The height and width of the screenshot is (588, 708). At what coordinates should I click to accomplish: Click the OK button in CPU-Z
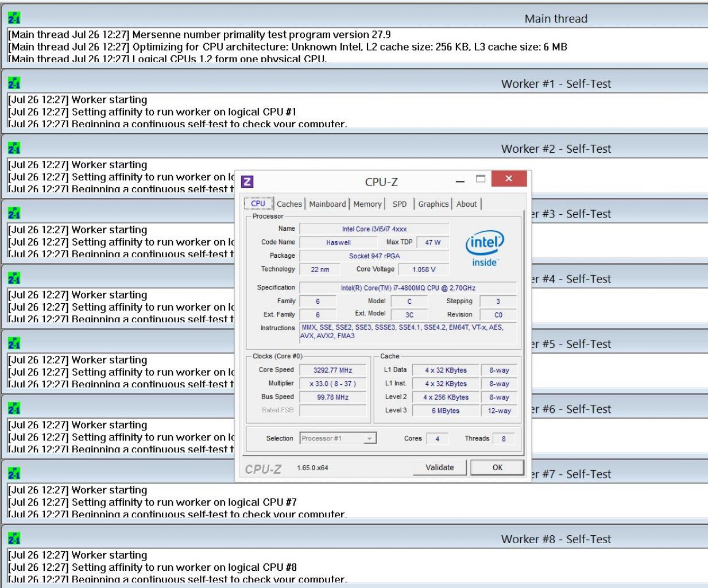(497, 467)
